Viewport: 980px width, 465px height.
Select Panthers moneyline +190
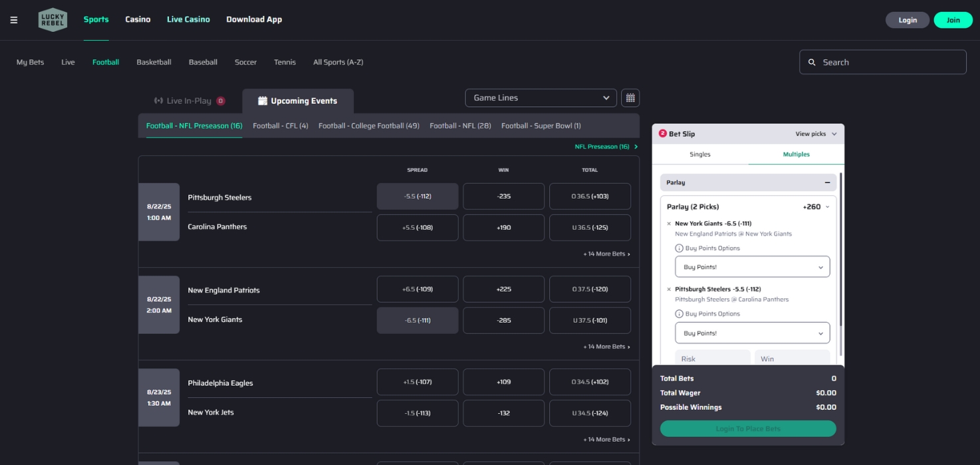[x=504, y=227]
